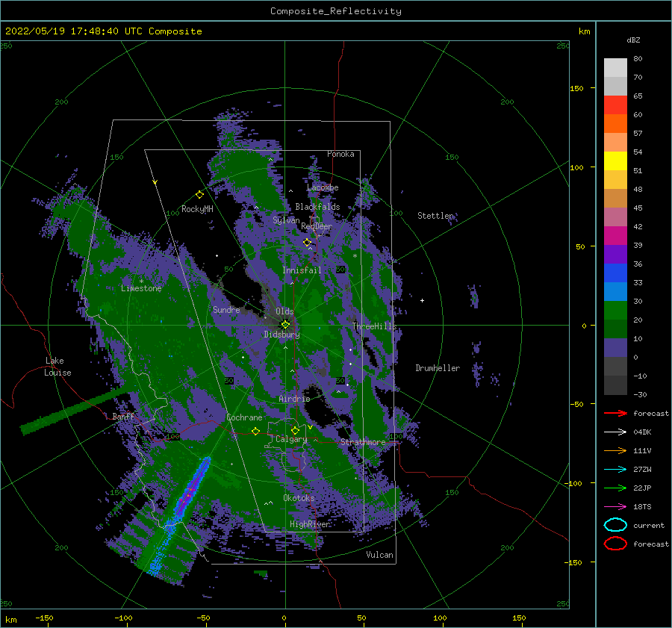Image resolution: width=672 pixels, height=628 pixels.
Task: Select the light gray top swatch in legend
Action: click(x=615, y=67)
